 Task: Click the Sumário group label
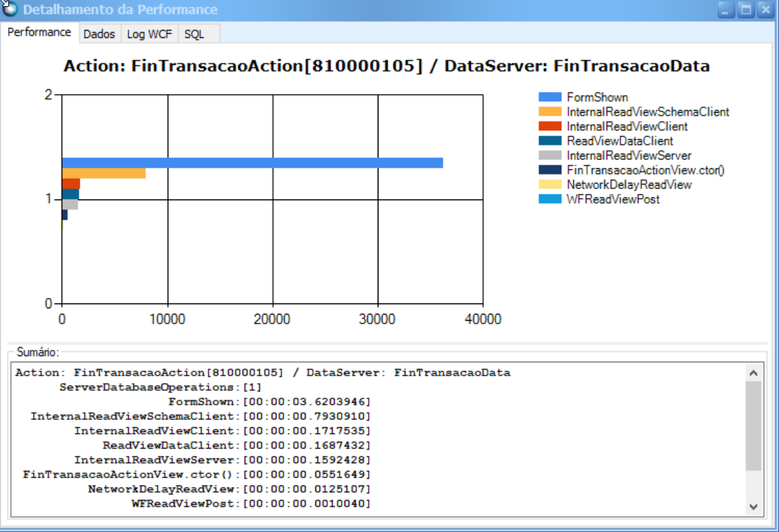pyautogui.click(x=37, y=352)
